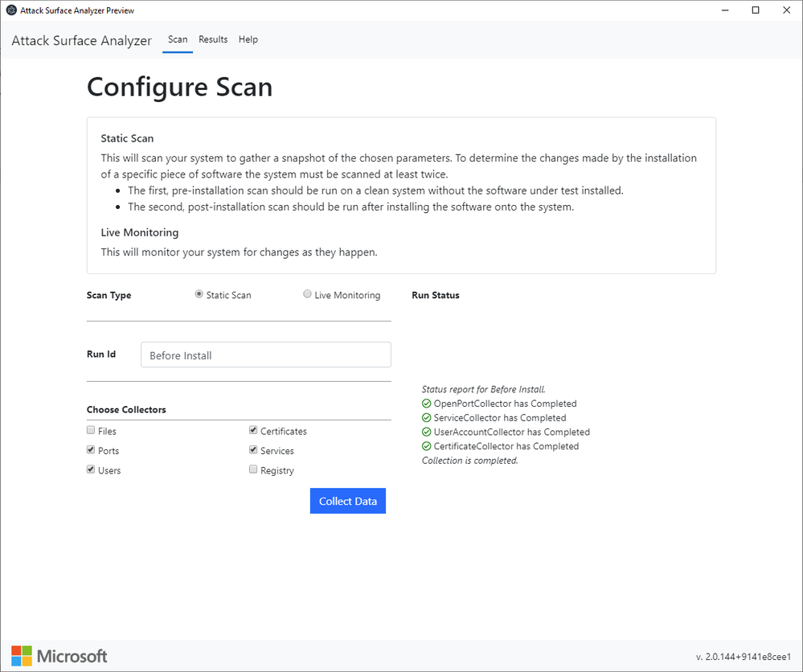Enable the Files collector checkbox

click(x=91, y=430)
